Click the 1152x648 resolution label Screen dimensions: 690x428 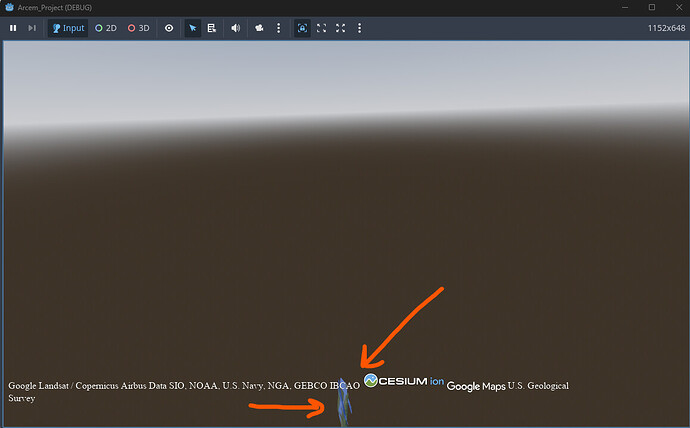click(666, 28)
